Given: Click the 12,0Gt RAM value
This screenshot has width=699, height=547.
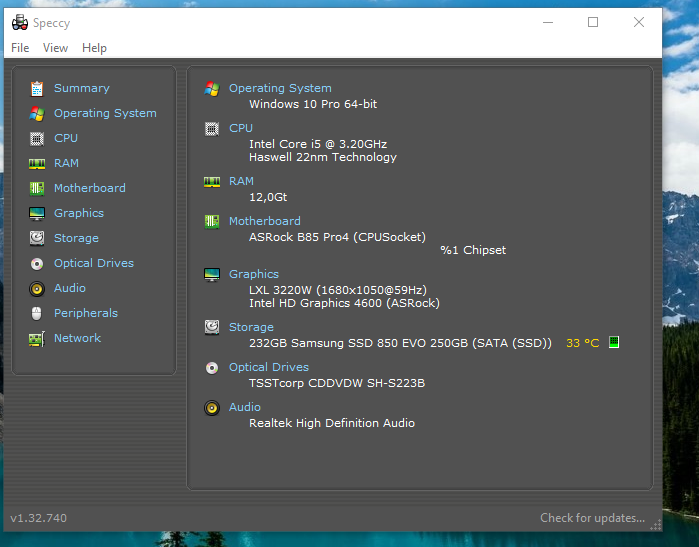Looking at the screenshot, I should coord(268,197).
